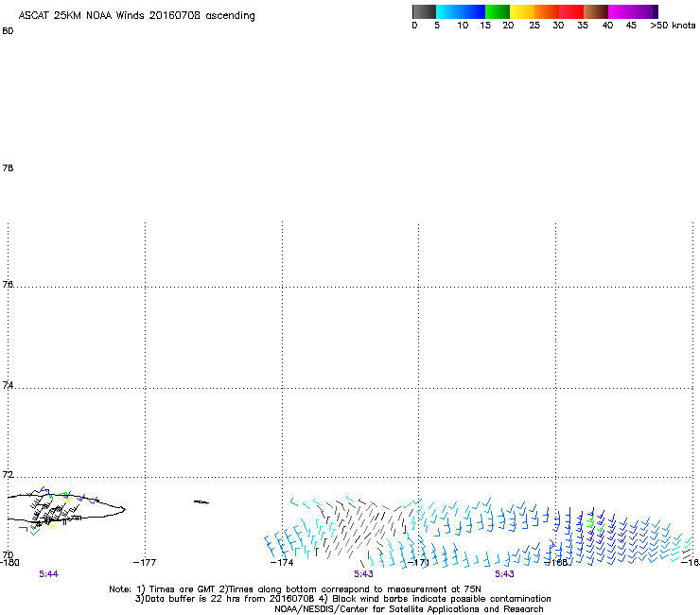This screenshot has height=615, width=700.
Task: Click the -180 longitude axis label
Action: click(9, 563)
